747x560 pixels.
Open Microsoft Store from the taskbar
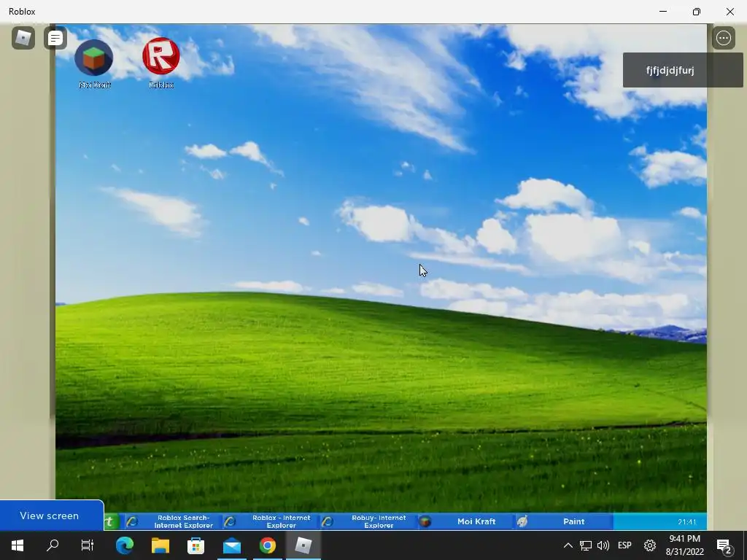click(x=196, y=545)
